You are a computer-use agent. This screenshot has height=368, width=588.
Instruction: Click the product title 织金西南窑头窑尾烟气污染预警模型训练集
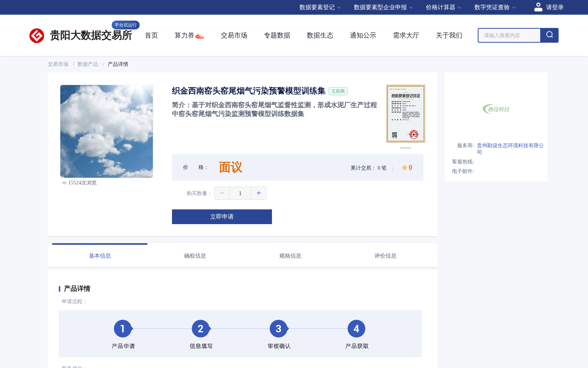click(248, 91)
